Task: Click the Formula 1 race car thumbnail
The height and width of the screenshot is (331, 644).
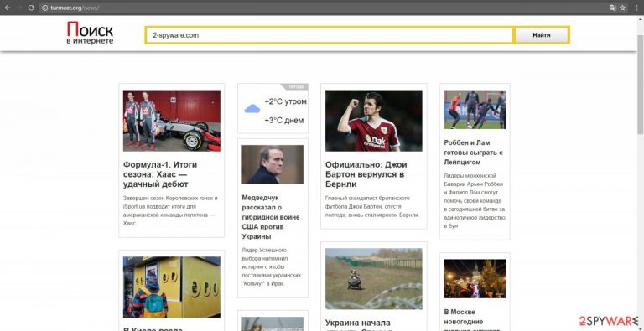Action: pyautogui.click(x=172, y=121)
